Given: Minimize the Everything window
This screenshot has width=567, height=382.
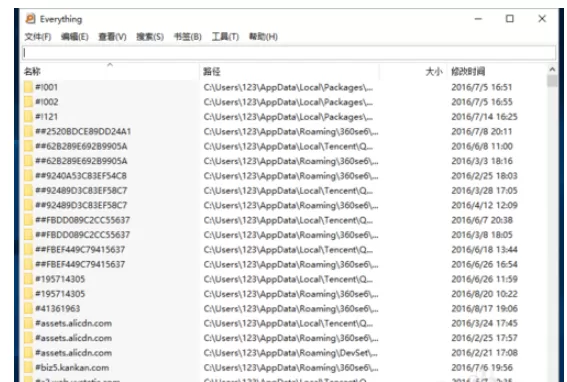Looking at the screenshot, I should click(x=478, y=19).
